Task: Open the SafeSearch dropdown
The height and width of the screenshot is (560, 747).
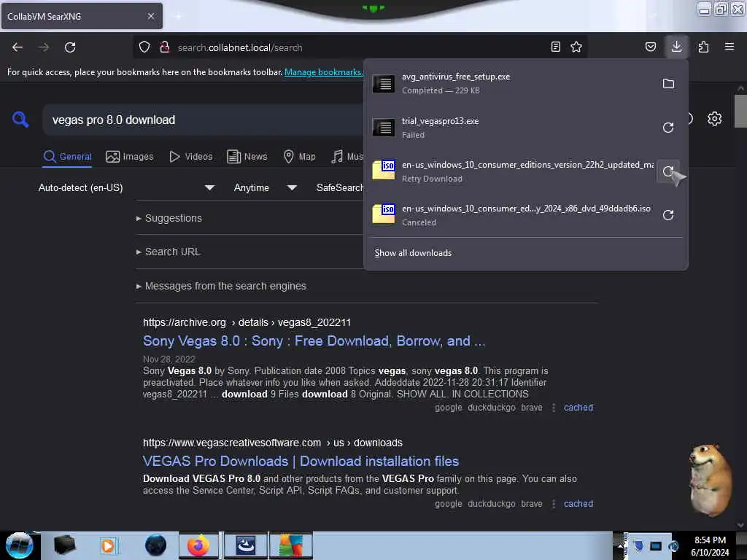Action: 339,187
